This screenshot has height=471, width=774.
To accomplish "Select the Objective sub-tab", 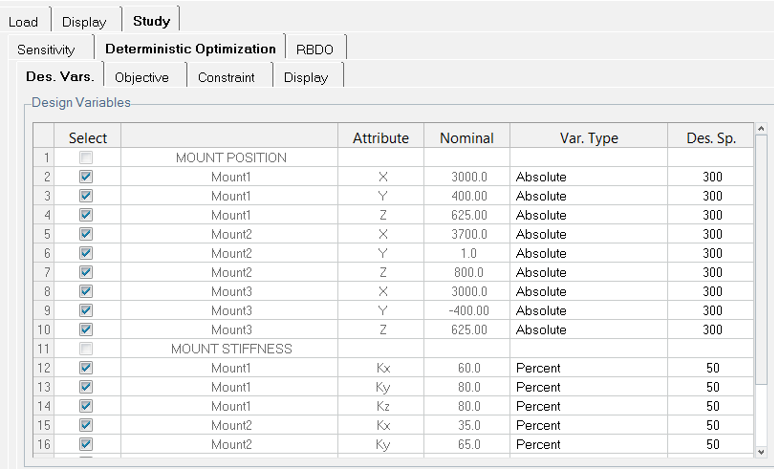I will coord(142,77).
